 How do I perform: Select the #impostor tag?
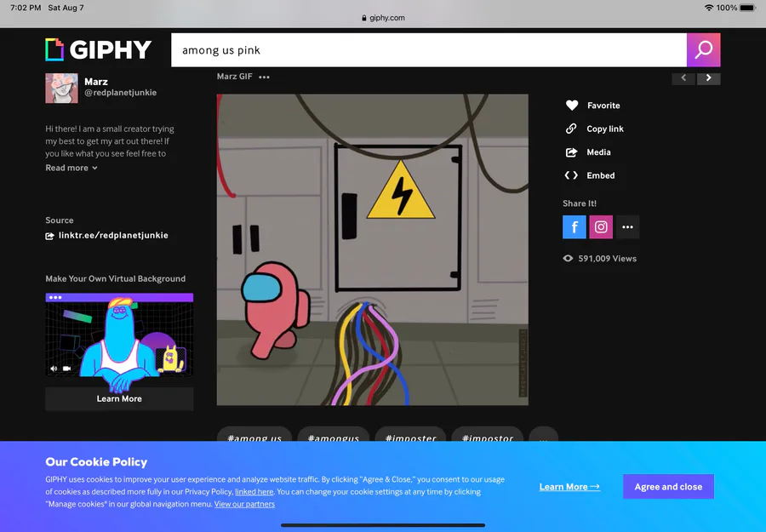[488, 434]
